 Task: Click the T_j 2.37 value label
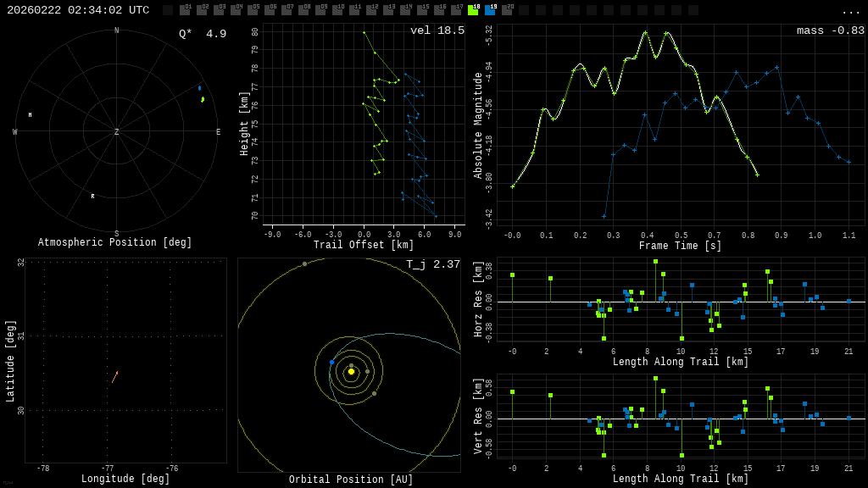(432, 264)
